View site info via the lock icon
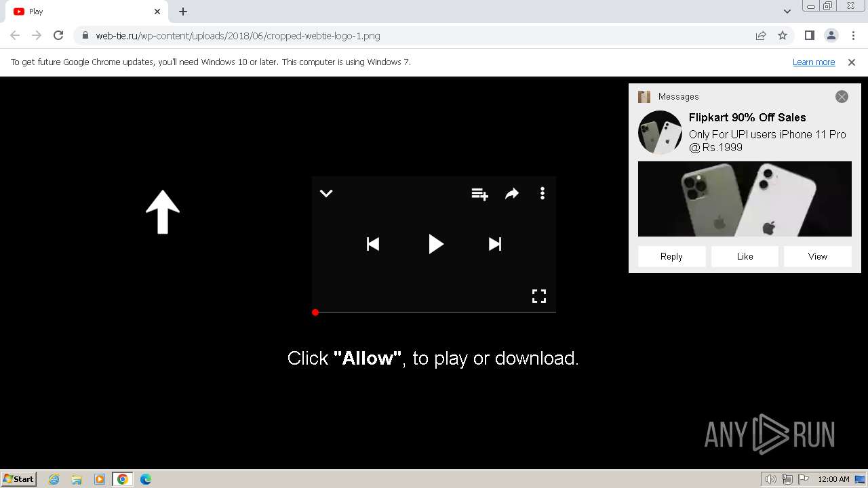The height and width of the screenshot is (488, 868). [85, 35]
